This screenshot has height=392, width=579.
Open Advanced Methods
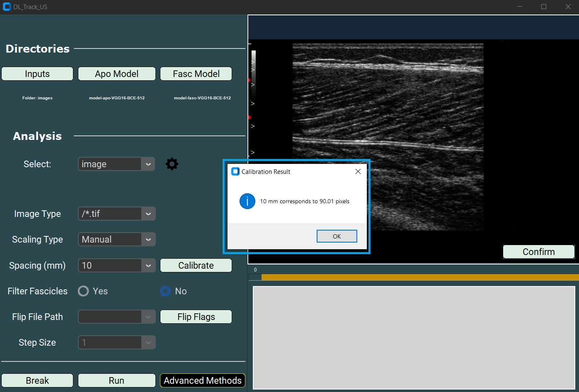tap(202, 380)
